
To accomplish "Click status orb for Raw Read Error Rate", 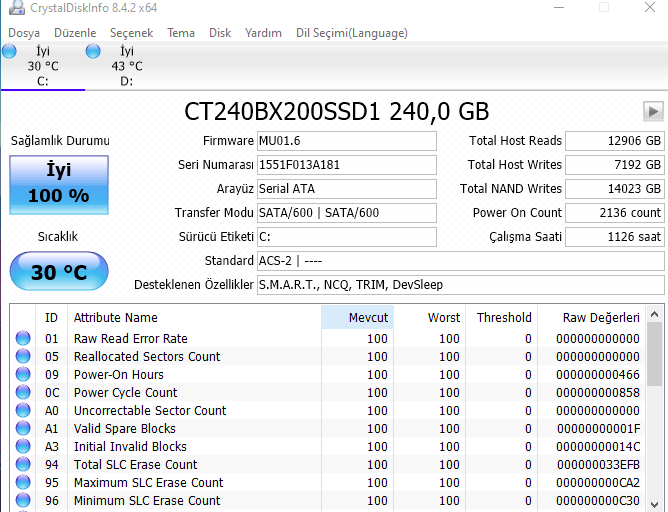I will (23, 338).
